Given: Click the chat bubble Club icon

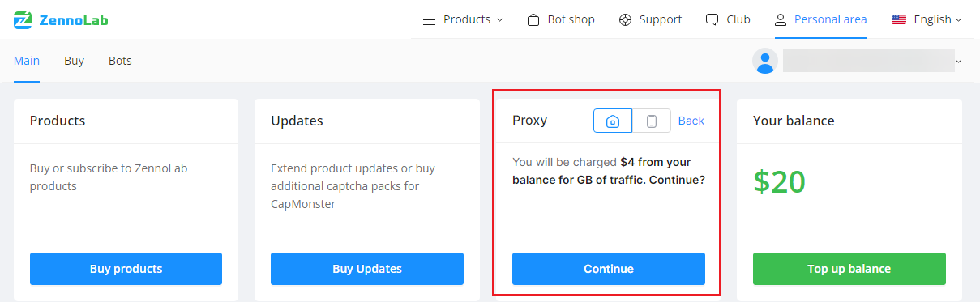Looking at the screenshot, I should 713,19.
